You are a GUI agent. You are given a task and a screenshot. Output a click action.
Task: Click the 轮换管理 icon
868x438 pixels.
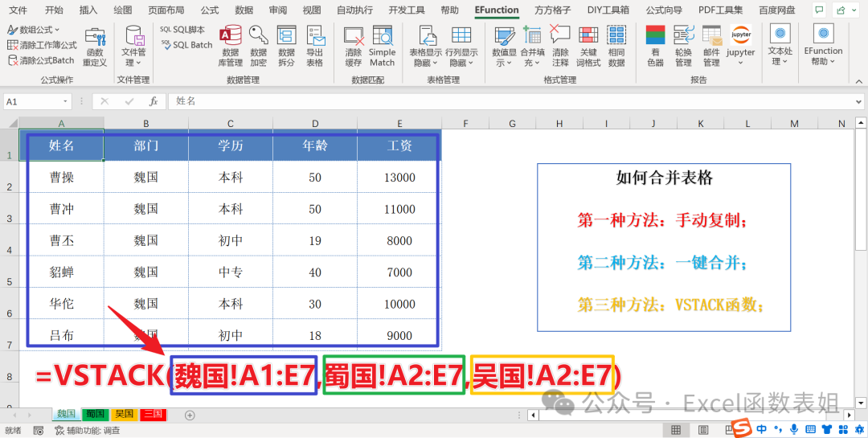click(684, 36)
